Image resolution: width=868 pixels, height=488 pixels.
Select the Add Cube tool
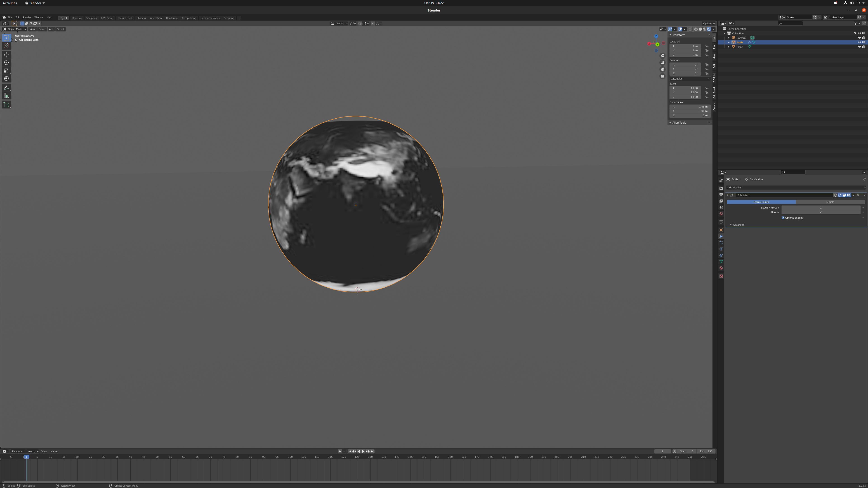(6, 105)
